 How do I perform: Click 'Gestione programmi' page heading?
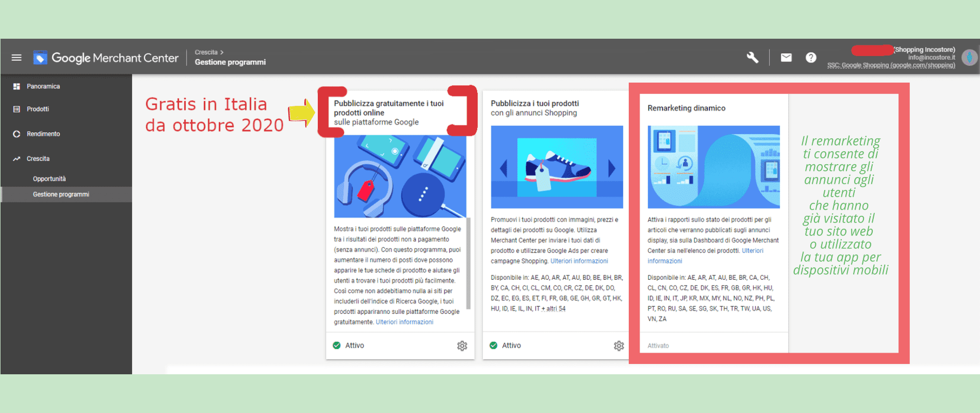(x=230, y=62)
